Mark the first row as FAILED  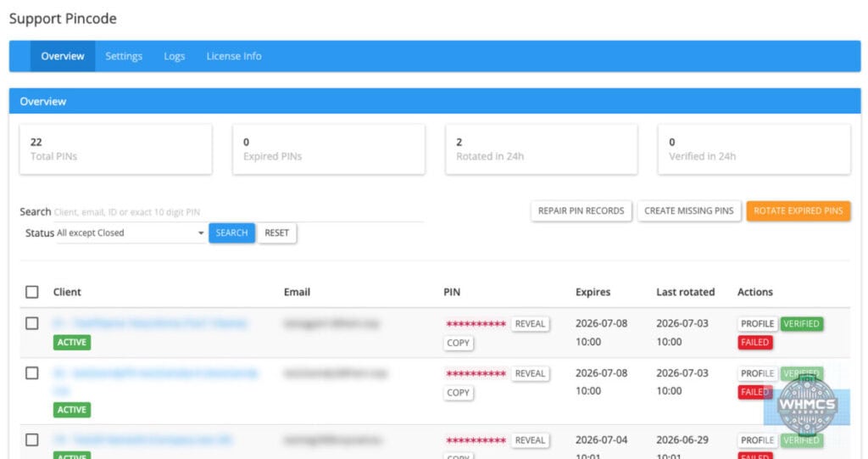(x=755, y=342)
